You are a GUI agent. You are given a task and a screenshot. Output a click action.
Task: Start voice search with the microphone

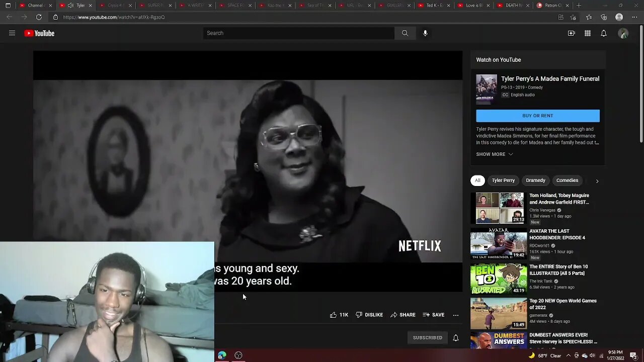425,33
